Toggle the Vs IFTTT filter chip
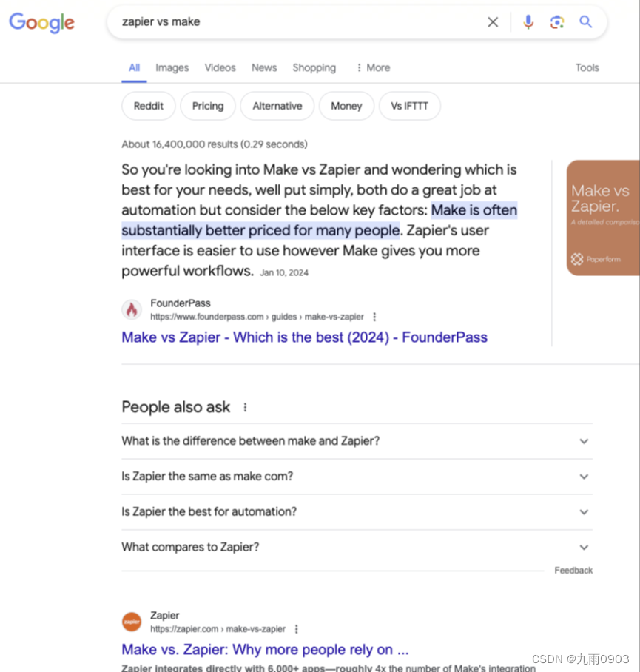Image resolution: width=640 pixels, height=672 pixels. (409, 106)
